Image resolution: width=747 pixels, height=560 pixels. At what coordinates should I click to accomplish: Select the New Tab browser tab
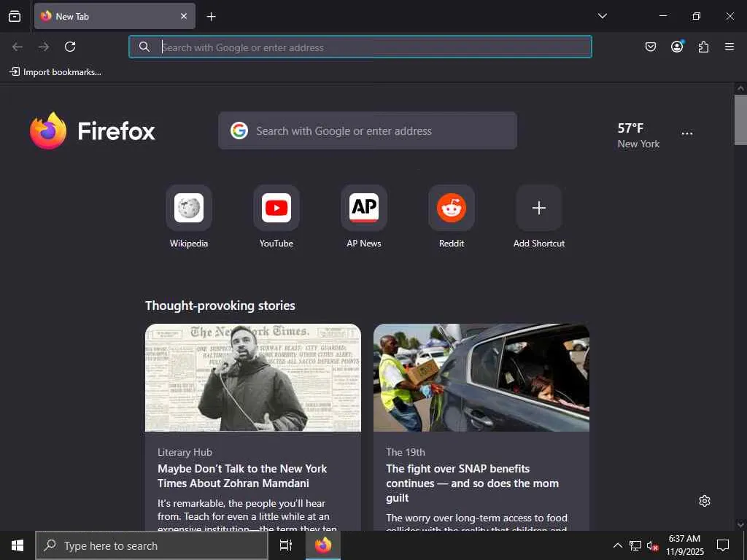point(115,16)
